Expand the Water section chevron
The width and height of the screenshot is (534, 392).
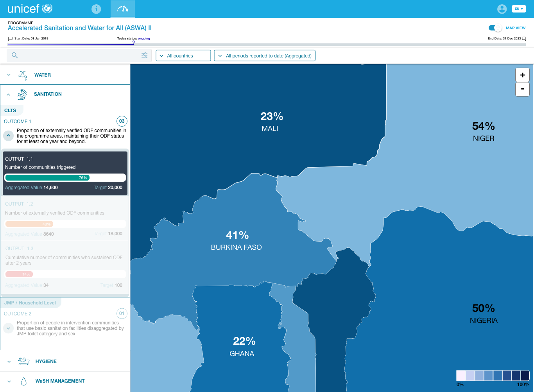point(9,75)
